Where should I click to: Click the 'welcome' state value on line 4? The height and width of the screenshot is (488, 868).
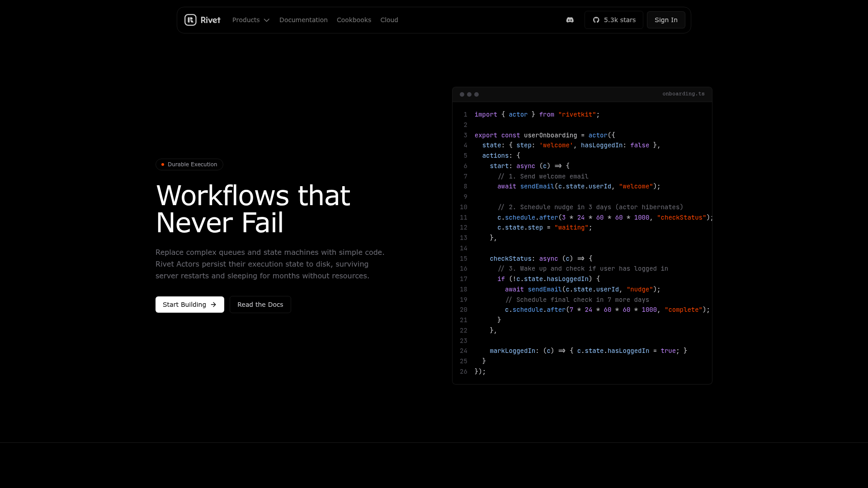[x=556, y=145]
